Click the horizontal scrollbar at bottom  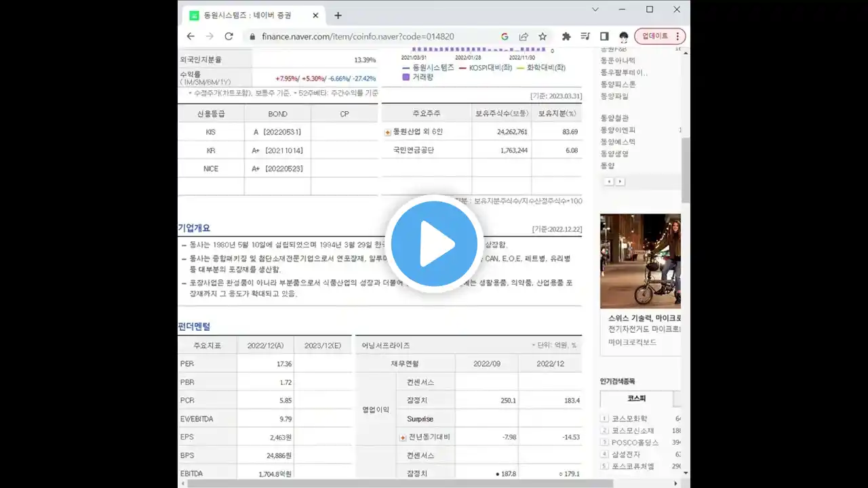400,483
